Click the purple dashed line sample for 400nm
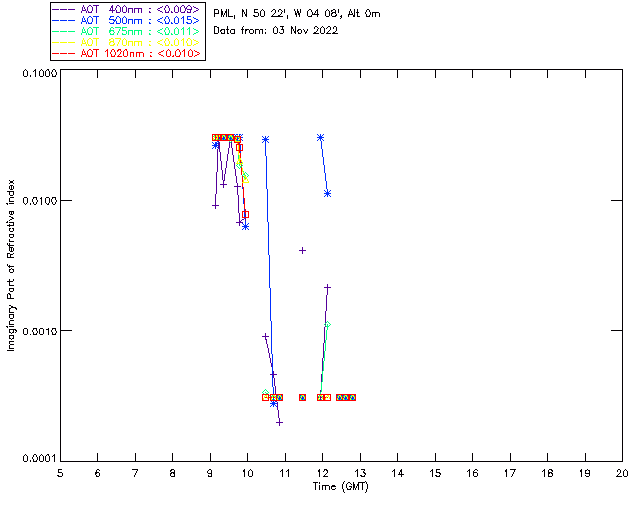The image size is (640, 512). [x=64, y=9]
